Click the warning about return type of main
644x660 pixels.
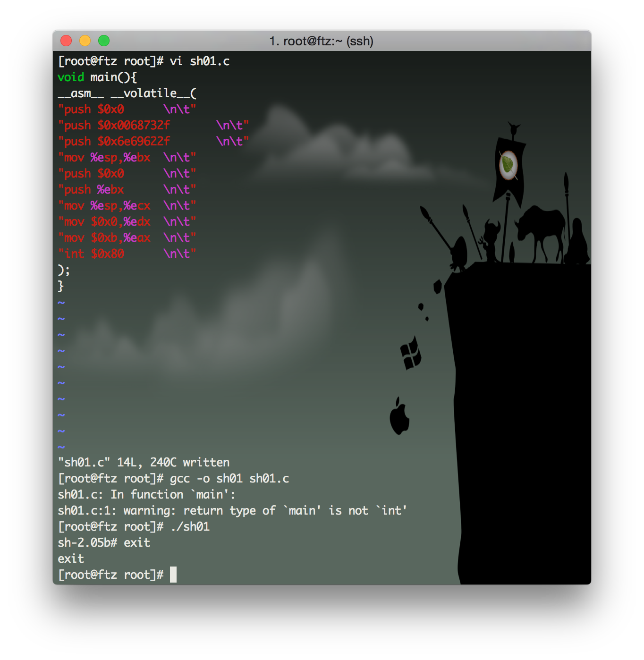click(232, 511)
